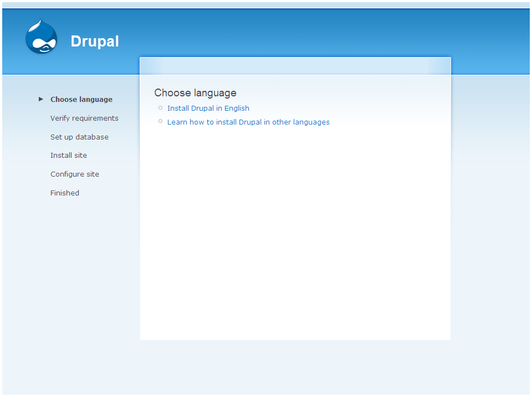Click the Set up database step

pyautogui.click(x=79, y=137)
